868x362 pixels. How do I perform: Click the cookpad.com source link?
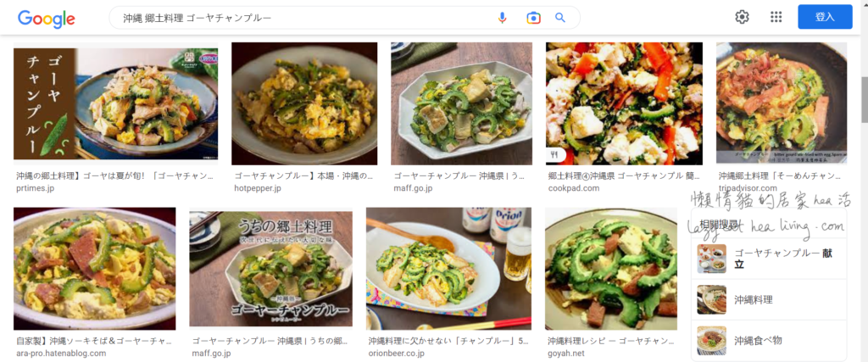pyautogui.click(x=574, y=188)
